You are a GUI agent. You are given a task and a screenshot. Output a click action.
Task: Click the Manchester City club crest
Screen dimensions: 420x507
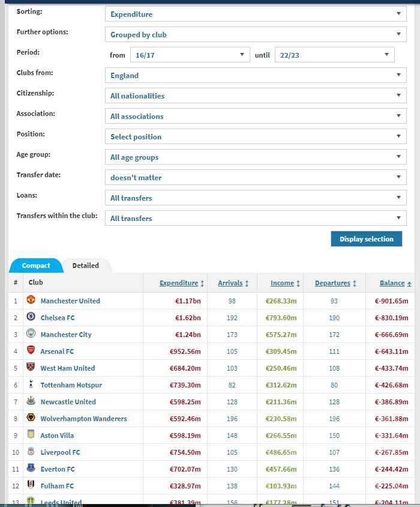31,334
